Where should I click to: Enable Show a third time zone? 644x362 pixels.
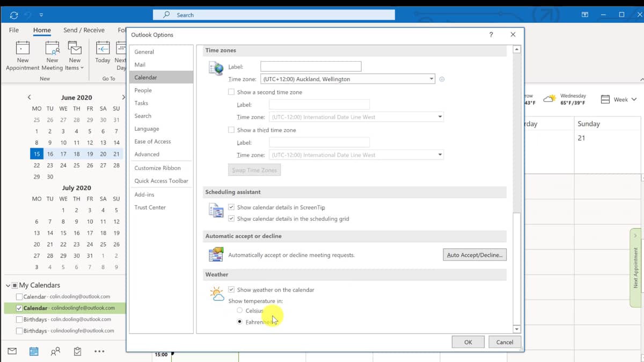(231, 130)
